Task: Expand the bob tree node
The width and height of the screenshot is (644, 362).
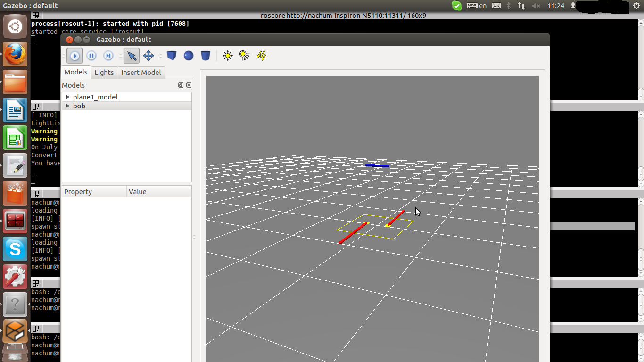Action: coord(68,106)
